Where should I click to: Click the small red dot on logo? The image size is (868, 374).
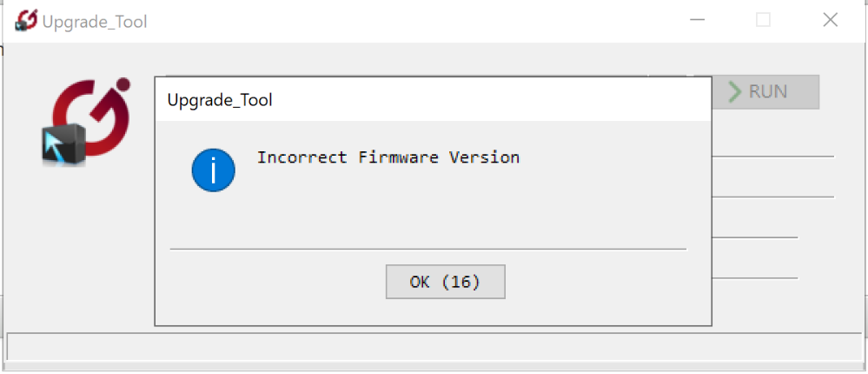(x=123, y=84)
